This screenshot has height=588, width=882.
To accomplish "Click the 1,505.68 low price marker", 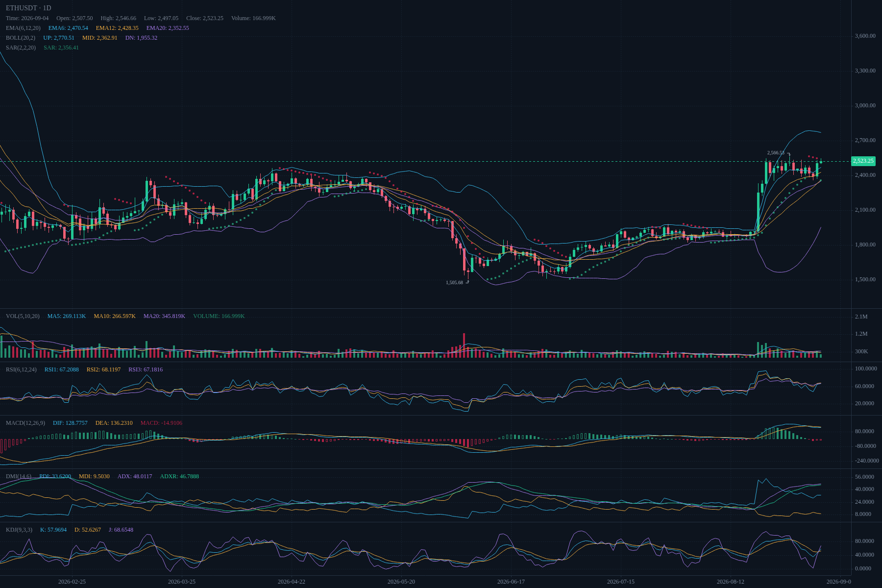I will click(x=454, y=283).
